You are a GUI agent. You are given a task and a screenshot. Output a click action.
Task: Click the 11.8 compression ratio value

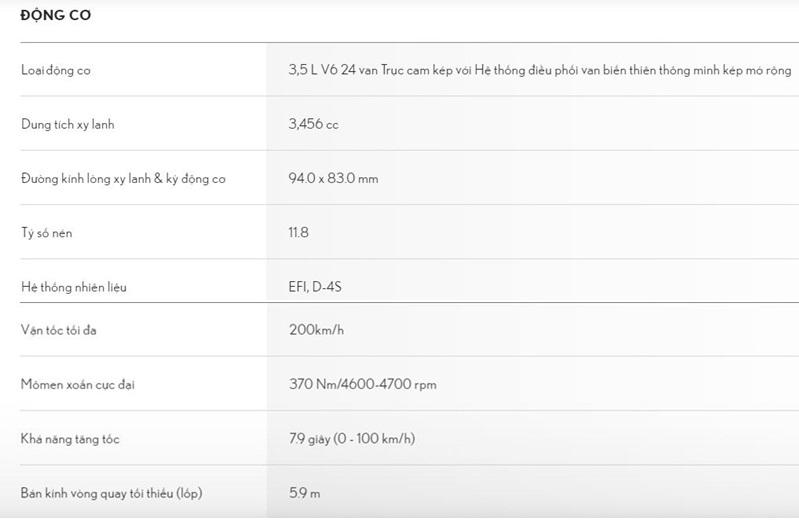(x=299, y=232)
